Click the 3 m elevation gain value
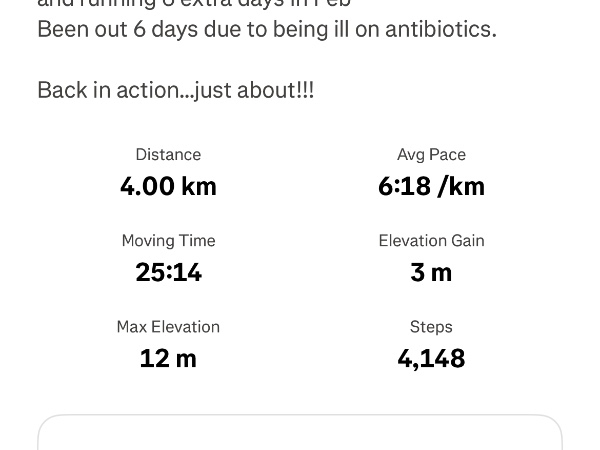Image resolution: width=600 pixels, height=450 pixels. click(431, 272)
